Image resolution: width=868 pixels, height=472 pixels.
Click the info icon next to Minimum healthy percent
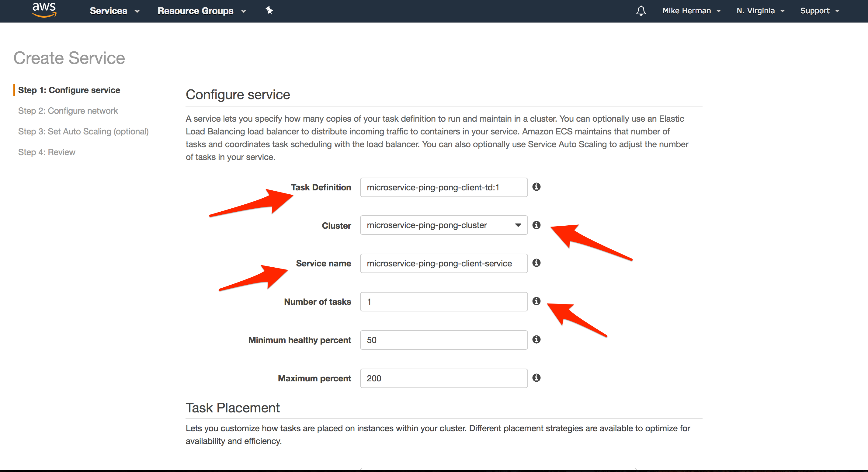536,340
